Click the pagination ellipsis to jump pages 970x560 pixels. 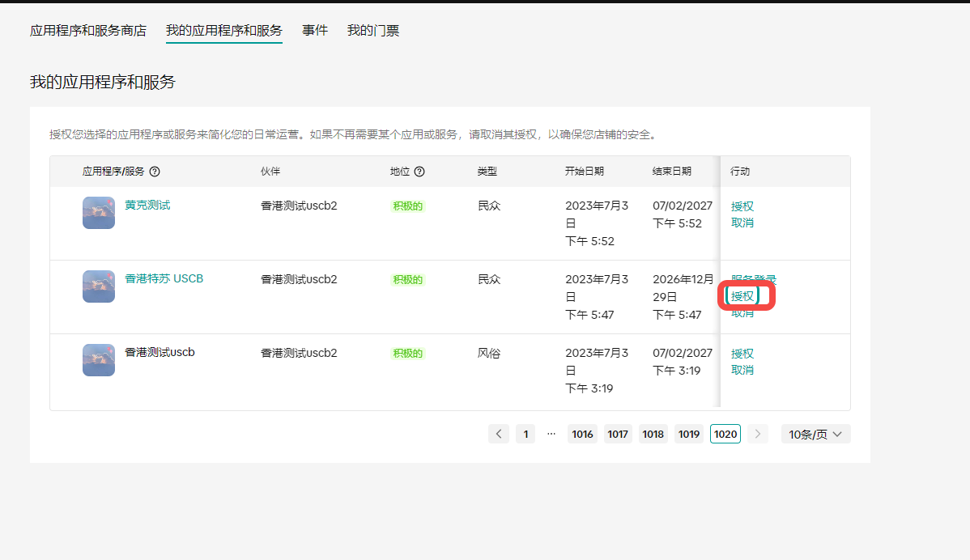pos(551,434)
